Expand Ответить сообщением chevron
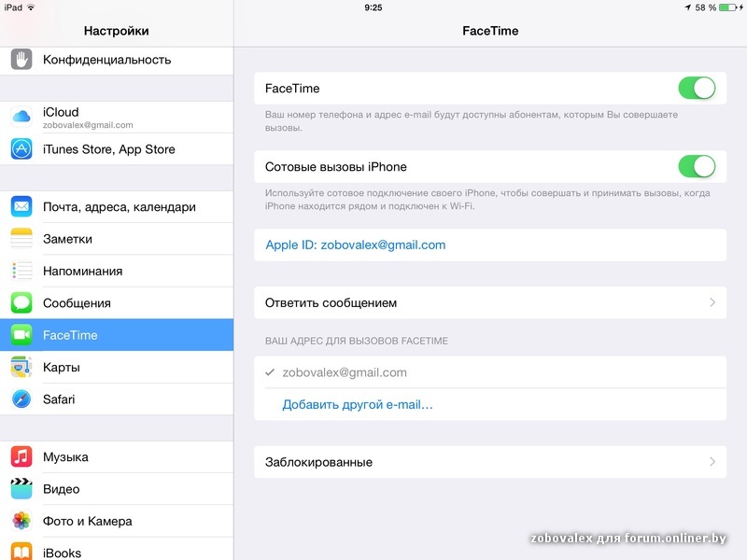 [712, 303]
